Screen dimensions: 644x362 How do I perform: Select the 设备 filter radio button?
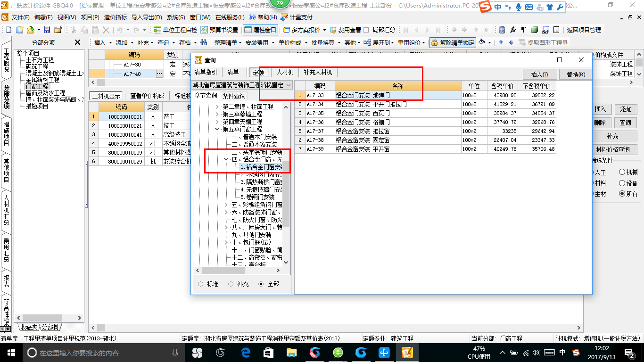(x=622, y=183)
